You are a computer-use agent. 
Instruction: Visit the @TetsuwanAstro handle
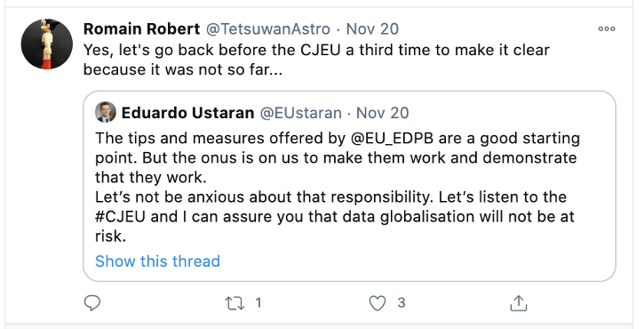(x=267, y=28)
